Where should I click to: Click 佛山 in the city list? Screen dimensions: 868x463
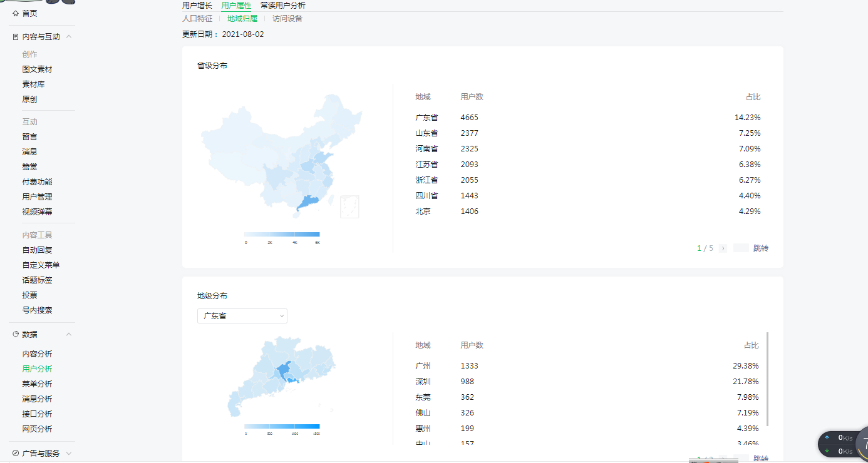pyautogui.click(x=423, y=413)
